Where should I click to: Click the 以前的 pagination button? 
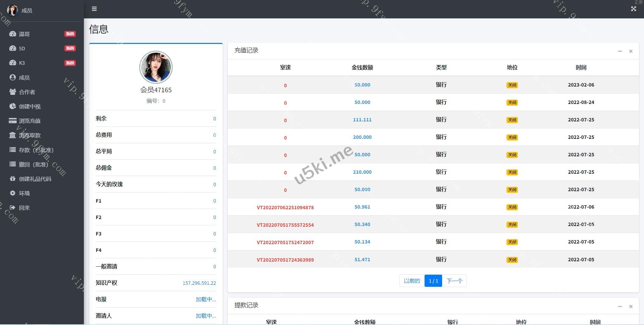tap(412, 281)
